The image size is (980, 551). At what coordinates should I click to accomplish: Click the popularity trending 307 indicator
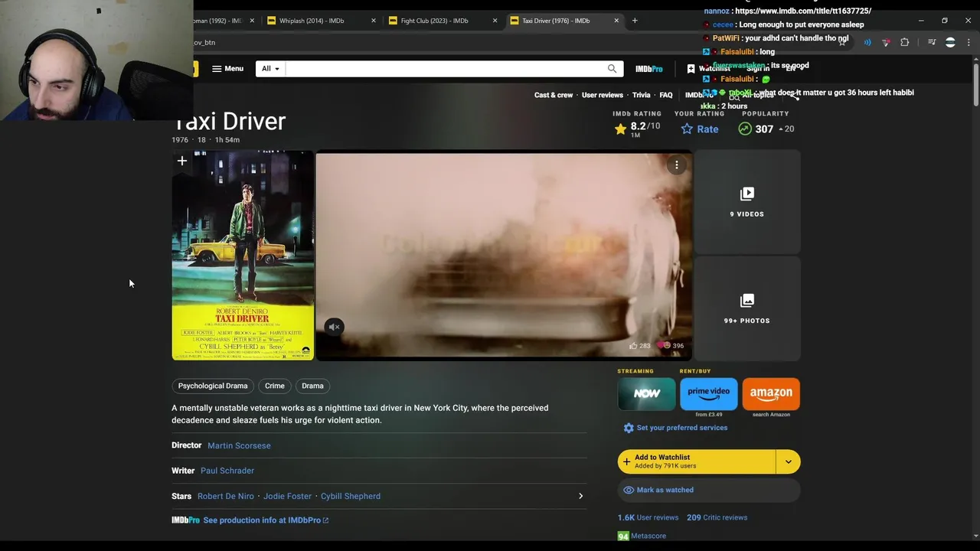pyautogui.click(x=766, y=129)
